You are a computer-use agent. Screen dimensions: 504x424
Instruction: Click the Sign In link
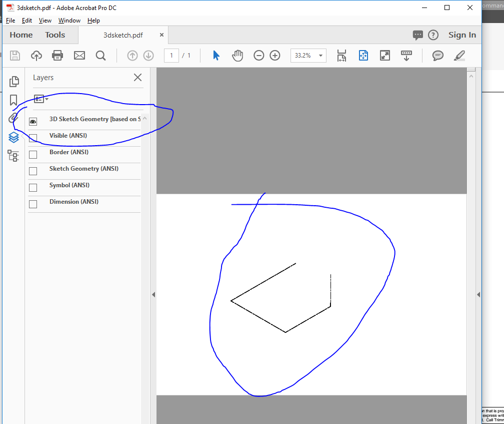coord(462,35)
